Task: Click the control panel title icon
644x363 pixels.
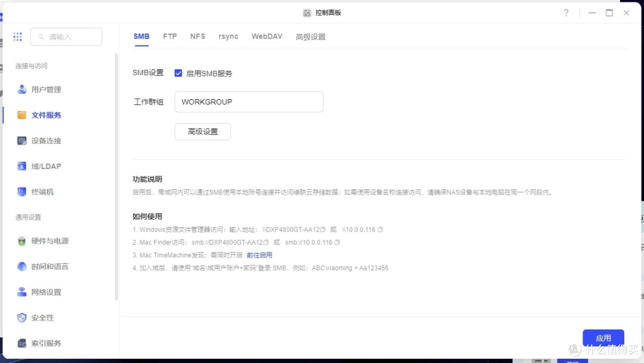Action: 307,13
